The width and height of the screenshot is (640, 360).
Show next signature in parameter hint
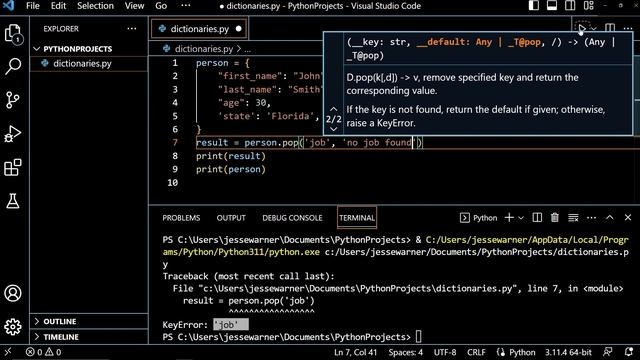point(333,129)
